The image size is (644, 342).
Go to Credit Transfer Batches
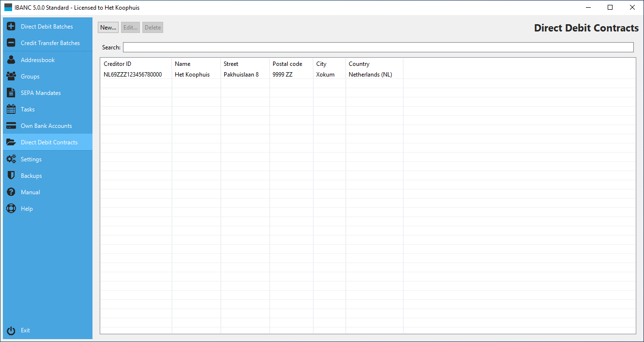pyautogui.click(x=50, y=43)
